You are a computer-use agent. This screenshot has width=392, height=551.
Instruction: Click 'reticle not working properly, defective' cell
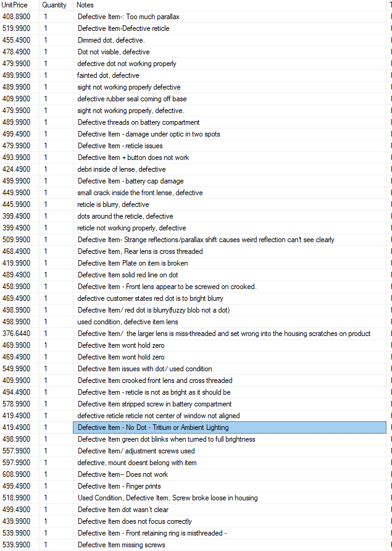click(x=230, y=228)
